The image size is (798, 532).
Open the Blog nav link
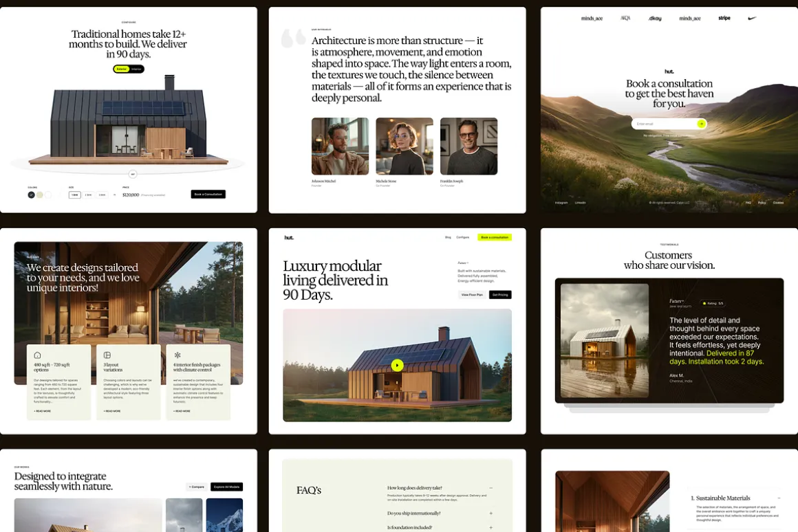(448, 238)
